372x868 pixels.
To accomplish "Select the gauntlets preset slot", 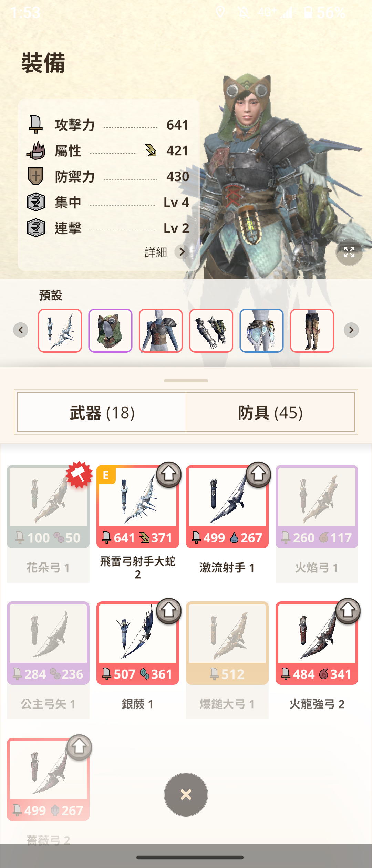I will coord(211,331).
